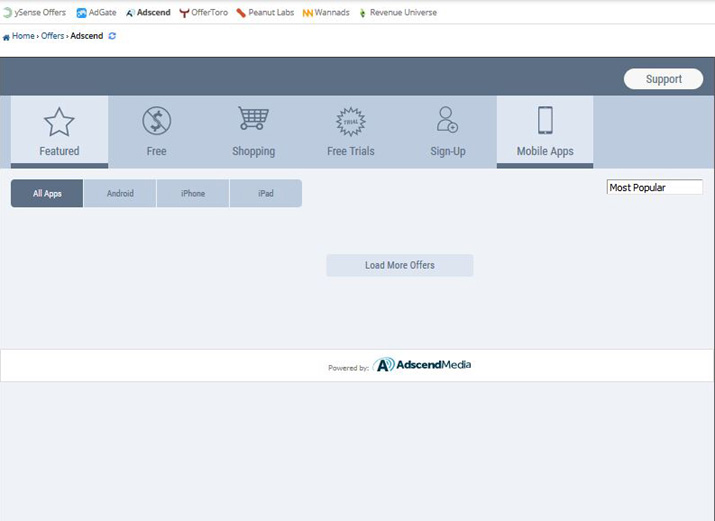Select the Free dollar-sign icon
Viewport: 715px width, 521px height.
pyautogui.click(x=156, y=121)
